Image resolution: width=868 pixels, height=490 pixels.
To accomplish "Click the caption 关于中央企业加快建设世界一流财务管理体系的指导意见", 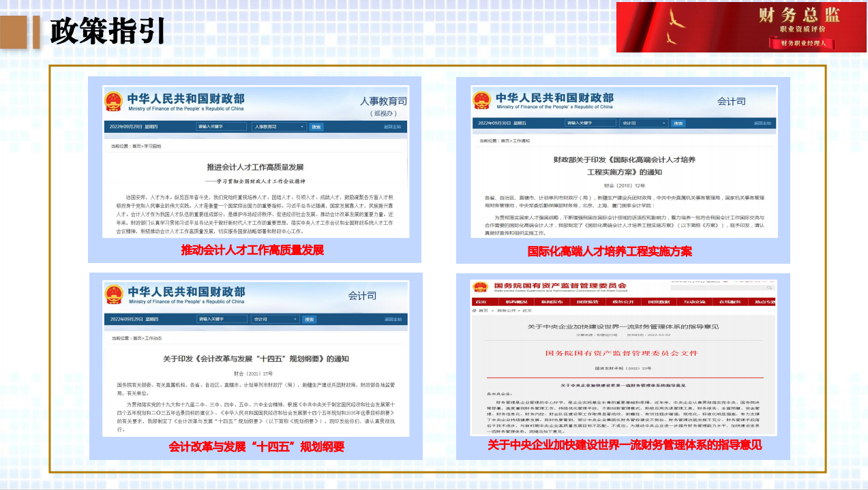I will click(x=625, y=445).
